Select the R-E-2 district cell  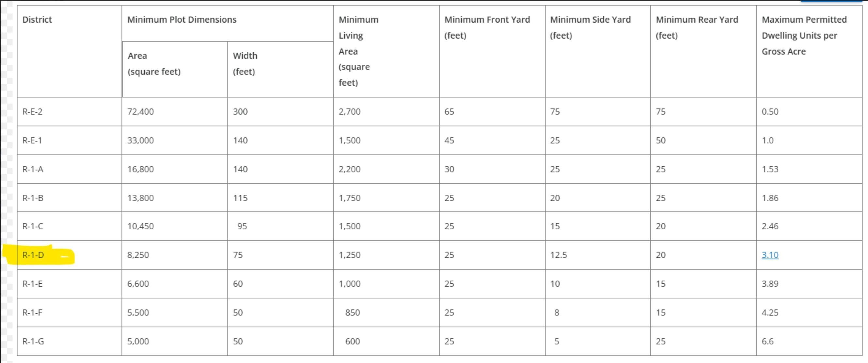pos(32,112)
